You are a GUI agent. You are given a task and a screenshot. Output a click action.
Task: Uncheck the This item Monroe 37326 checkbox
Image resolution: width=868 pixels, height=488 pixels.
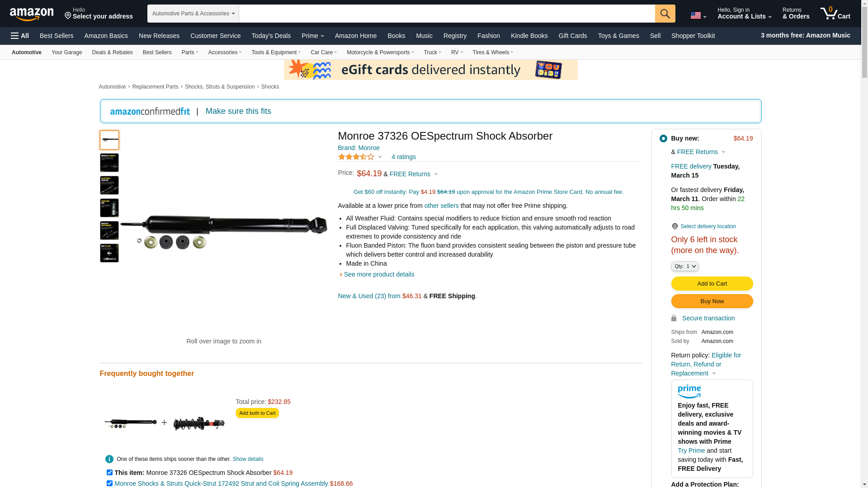[109, 472]
